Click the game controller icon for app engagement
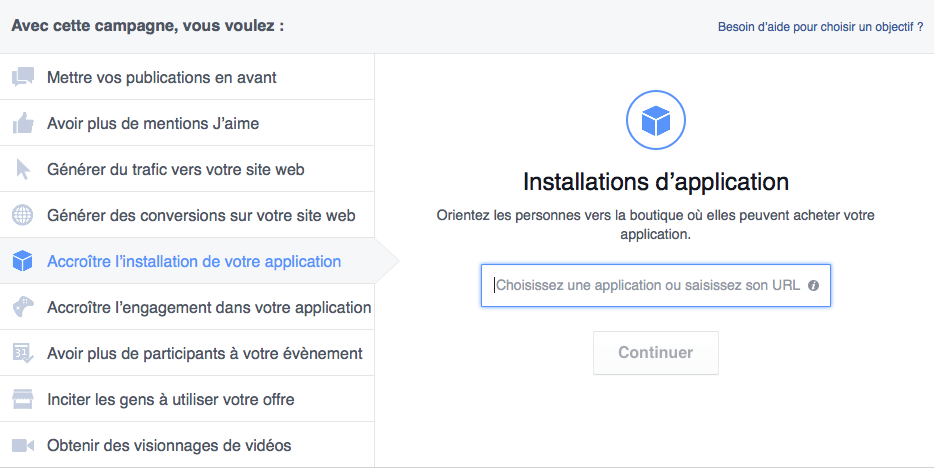The image size is (934, 468). [x=22, y=307]
